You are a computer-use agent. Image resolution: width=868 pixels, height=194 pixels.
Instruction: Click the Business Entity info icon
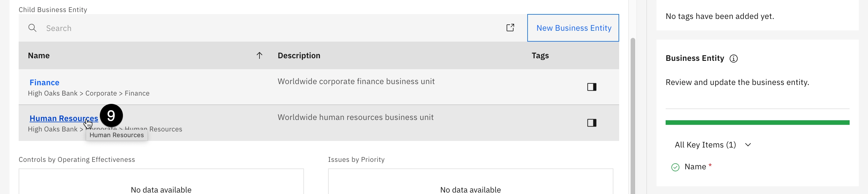(x=734, y=59)
